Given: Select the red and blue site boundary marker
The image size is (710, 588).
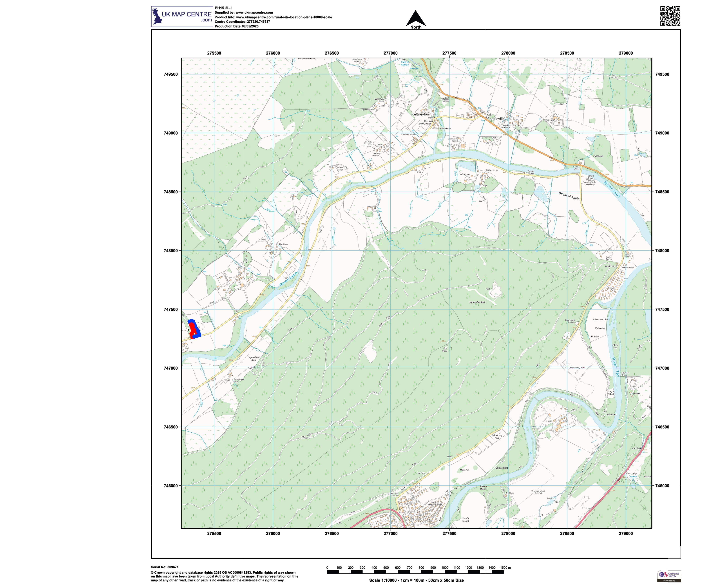Looking at the screenshot, I should tap(194, 329).
